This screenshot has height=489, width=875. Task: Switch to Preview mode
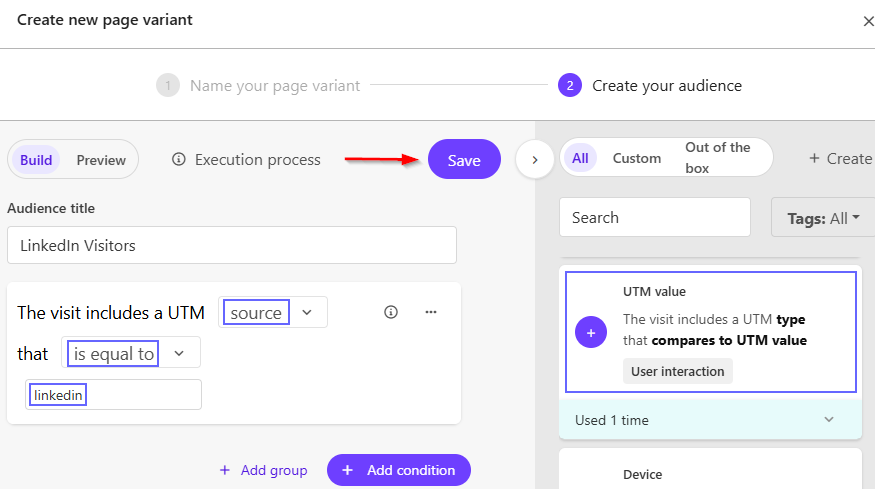[x=101, y=160]
